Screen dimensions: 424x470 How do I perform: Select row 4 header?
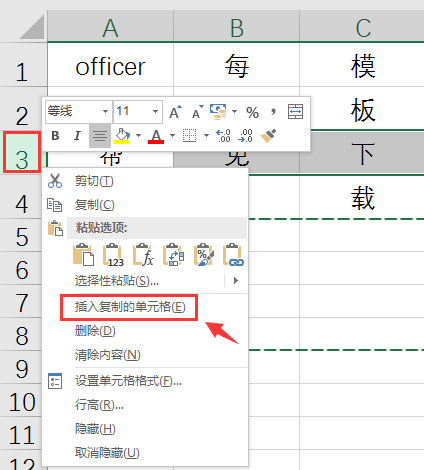[21, 196]
